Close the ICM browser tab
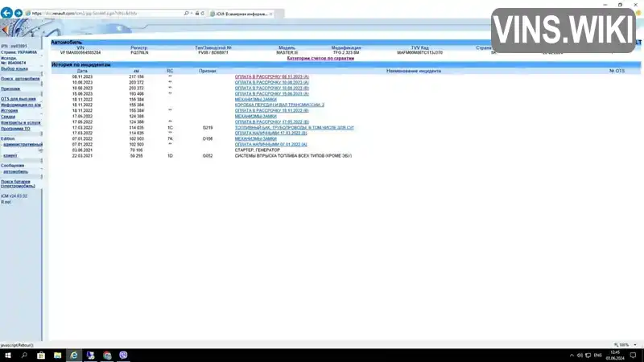The width and height of the screenshot is (644, 362). click(271, 14)
